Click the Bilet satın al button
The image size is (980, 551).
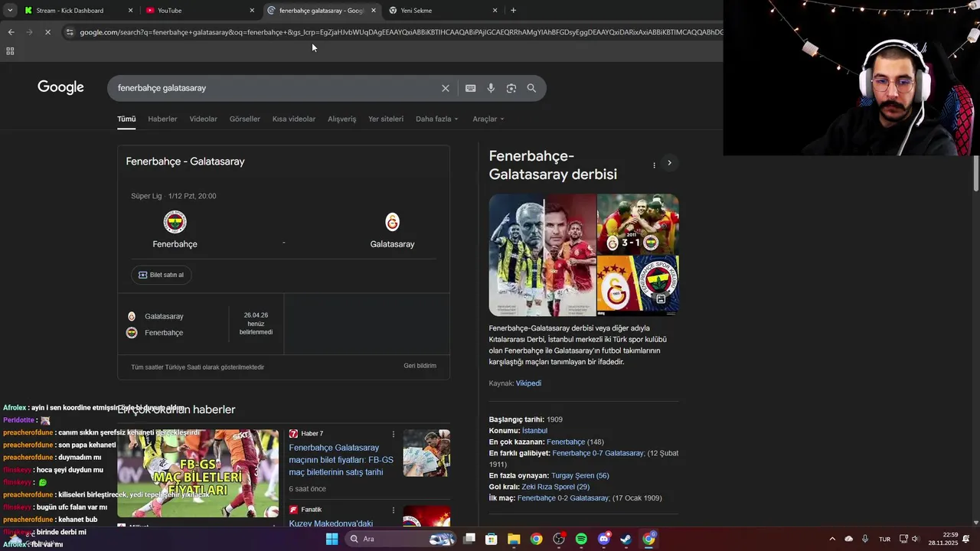[x=161, y=275]
